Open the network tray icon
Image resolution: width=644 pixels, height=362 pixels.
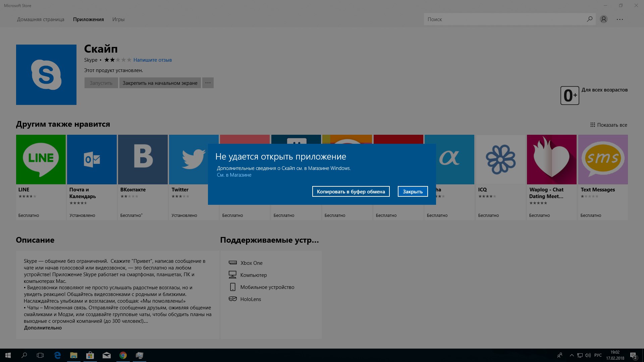click(580, 355)
